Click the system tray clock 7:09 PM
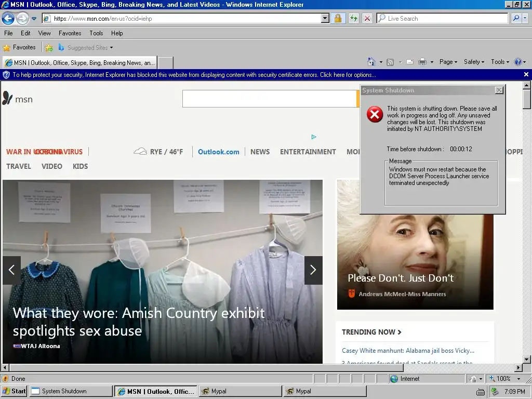Image resolution: width=532 pixels, height=399 pixels. pyautogui.click(x=515, y=392)
